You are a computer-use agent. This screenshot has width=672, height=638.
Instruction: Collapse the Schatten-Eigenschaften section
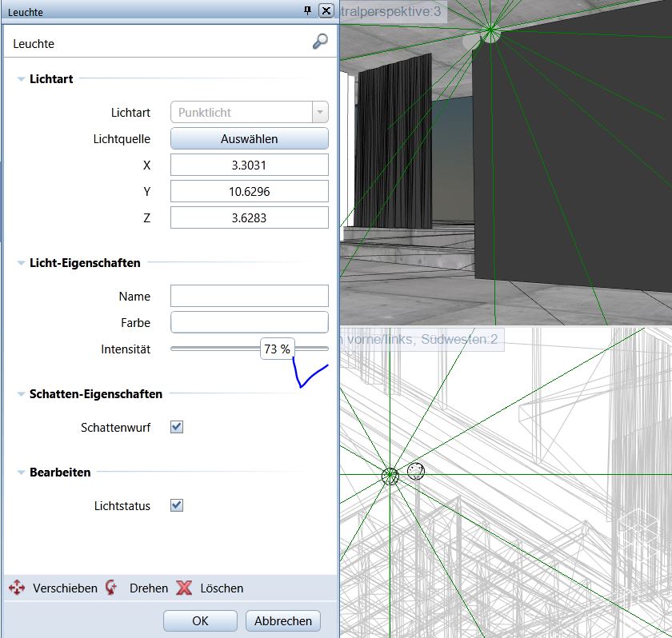(21, 394)
